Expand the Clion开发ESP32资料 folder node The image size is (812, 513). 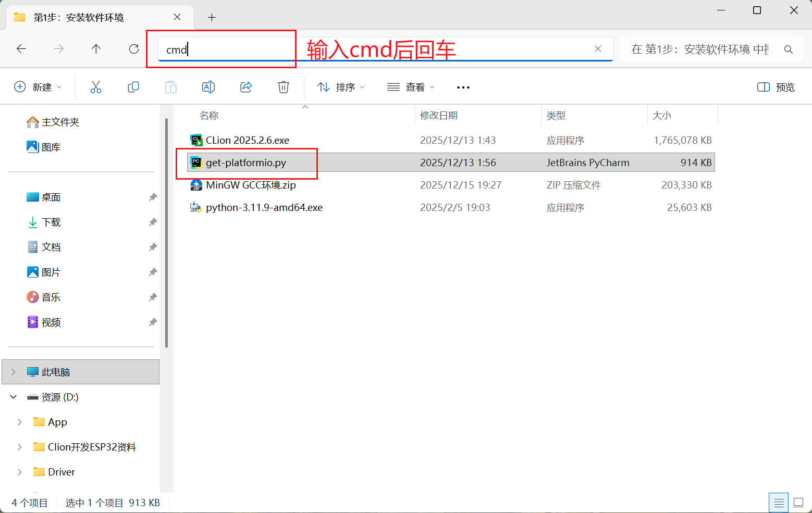point(20,447)
